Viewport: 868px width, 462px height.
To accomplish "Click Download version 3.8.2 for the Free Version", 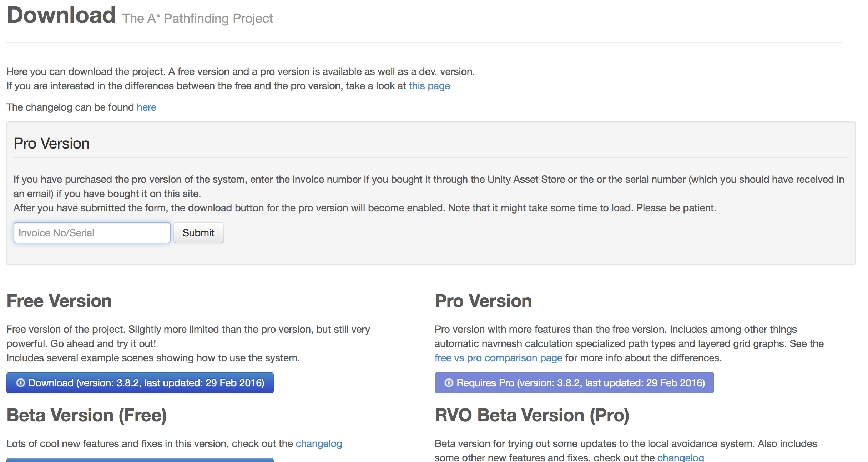I will pyautogui.click(x=140, y=382).
